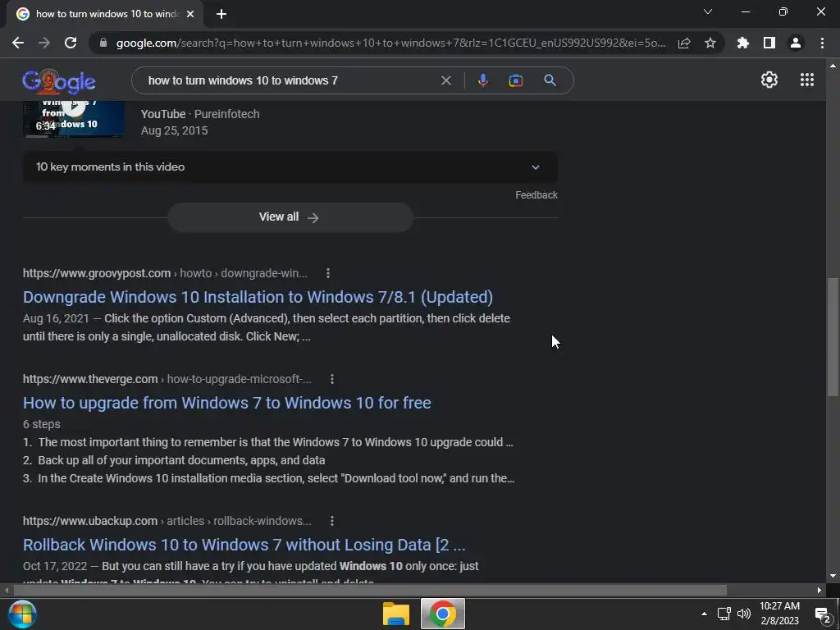
Task: Open the volume tray icon
Action: [743, 614]
